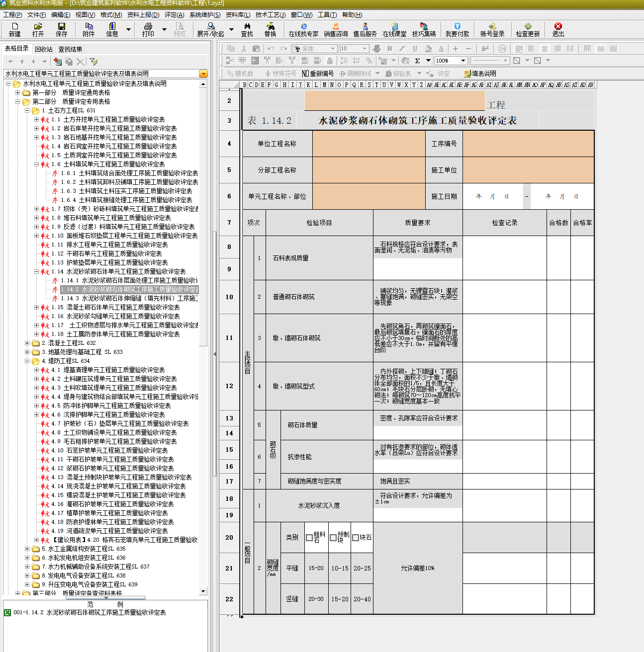Open the 工程(P) menu
Viewport: 644px width, 652px height.
[x=12, y=15]
